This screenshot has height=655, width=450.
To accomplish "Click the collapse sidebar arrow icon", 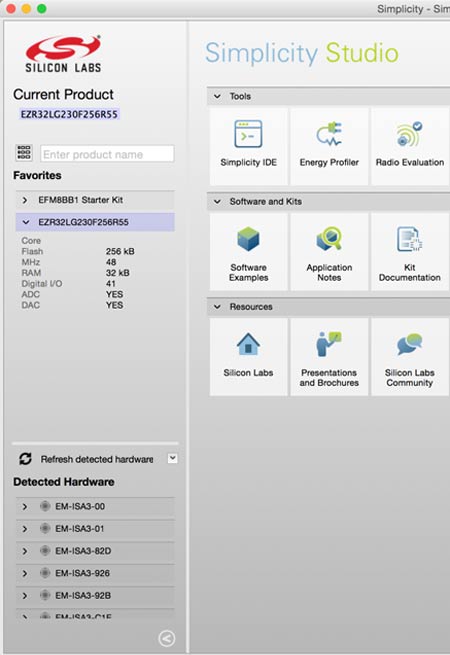I will (x=167, y=638).
